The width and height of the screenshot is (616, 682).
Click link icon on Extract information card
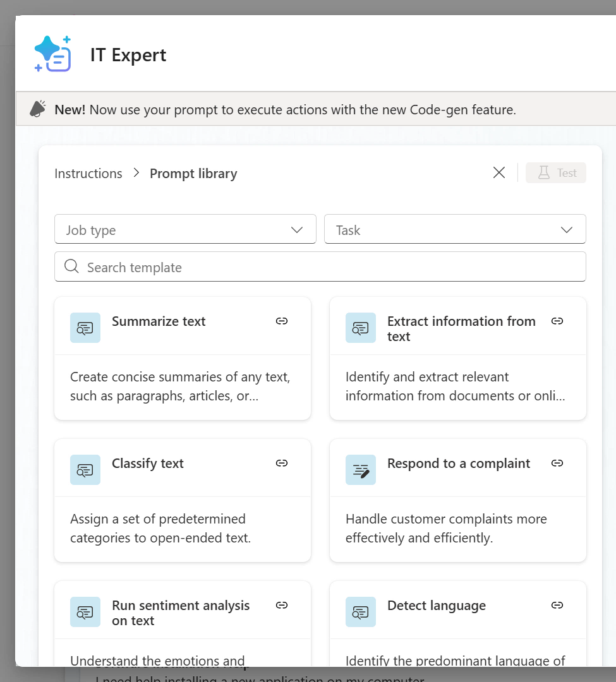(557, 321)
